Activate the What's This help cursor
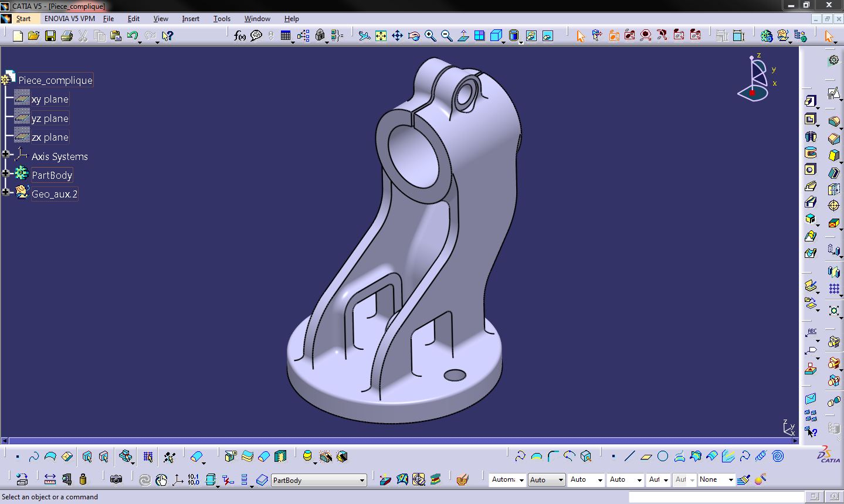 pyautogui.click(x=168, y=36)
